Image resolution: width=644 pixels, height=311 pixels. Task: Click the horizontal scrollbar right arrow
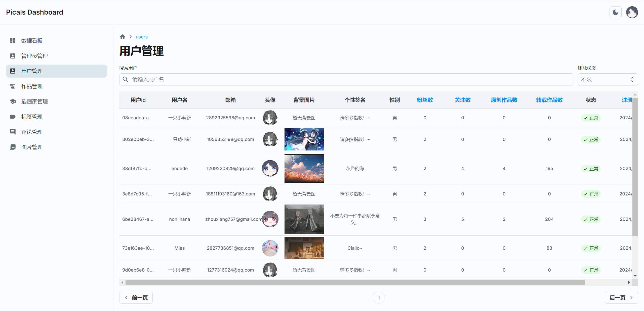coord(629,282)
